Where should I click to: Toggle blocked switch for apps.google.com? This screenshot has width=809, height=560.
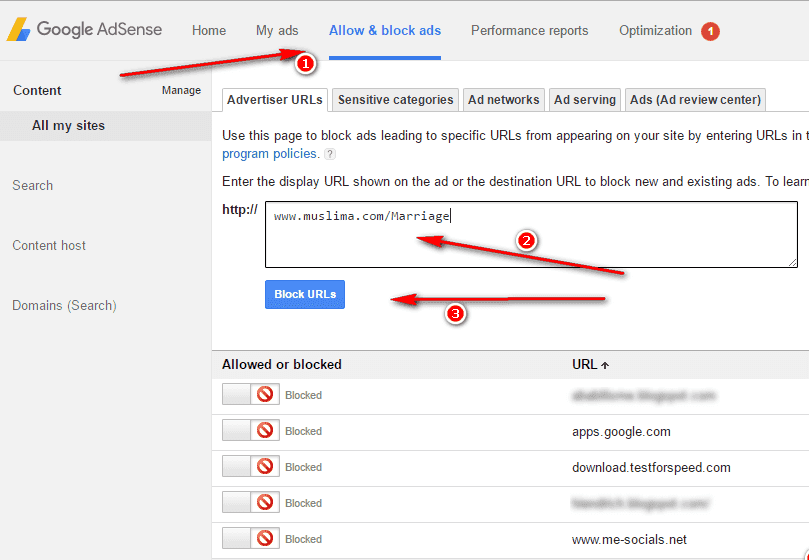click(251, 430)
